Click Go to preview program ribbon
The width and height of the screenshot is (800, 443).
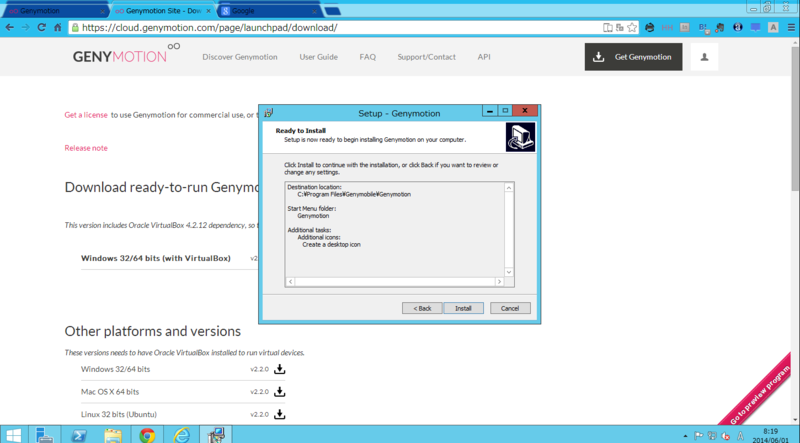760,395
